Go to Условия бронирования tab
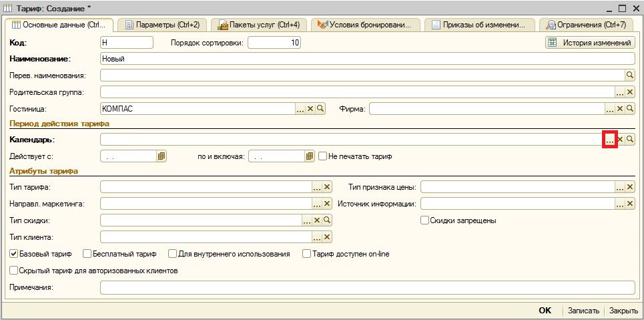 (365, 25)
